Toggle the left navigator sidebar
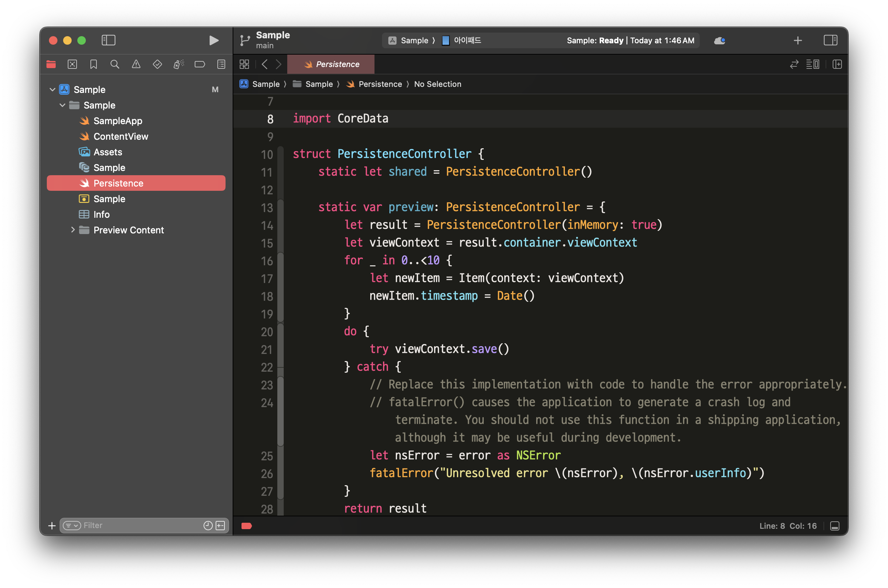The width and height of the screenshot is (888, 588). click(x=109, y=40)
